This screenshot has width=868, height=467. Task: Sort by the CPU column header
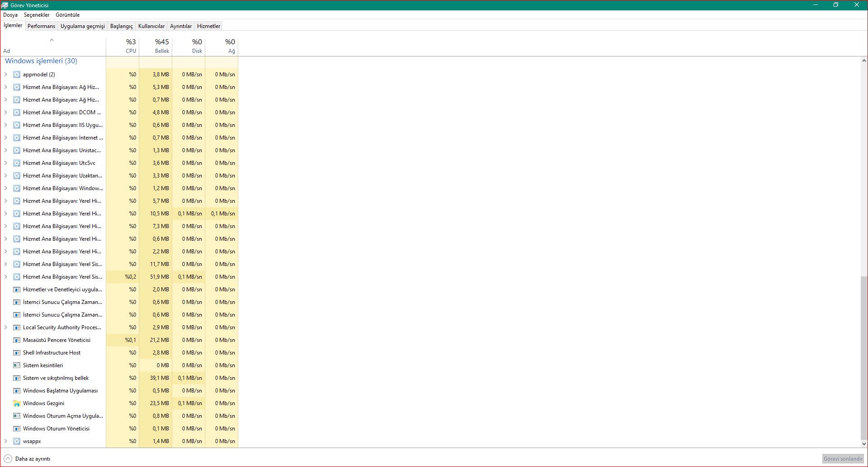point(123,46)
